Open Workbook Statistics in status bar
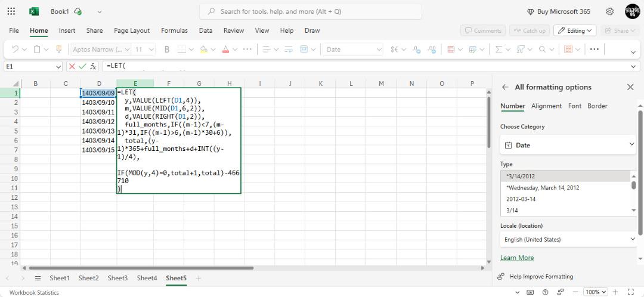Image resolution: width=644 pixels, height=297 pixels. [x=34, y=292]
